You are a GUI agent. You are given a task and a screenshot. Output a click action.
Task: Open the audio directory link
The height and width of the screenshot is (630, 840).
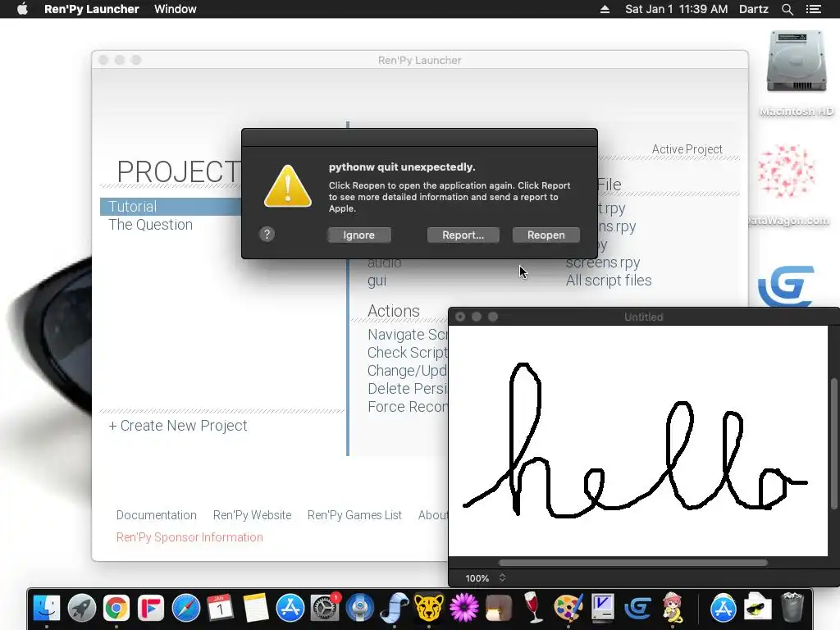[x=384, y=264]
